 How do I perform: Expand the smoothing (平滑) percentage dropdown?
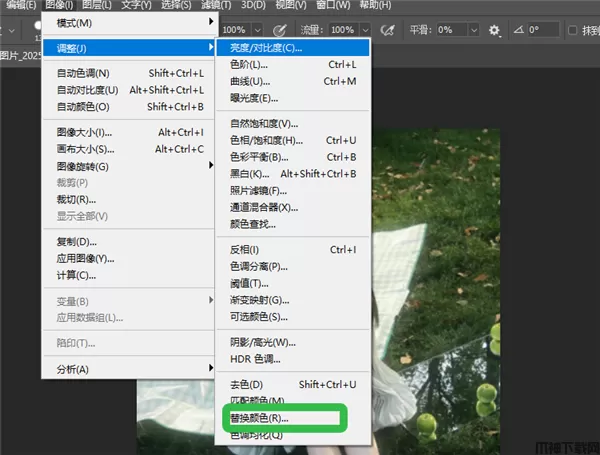pyautogui.click(x=472, y=30)
